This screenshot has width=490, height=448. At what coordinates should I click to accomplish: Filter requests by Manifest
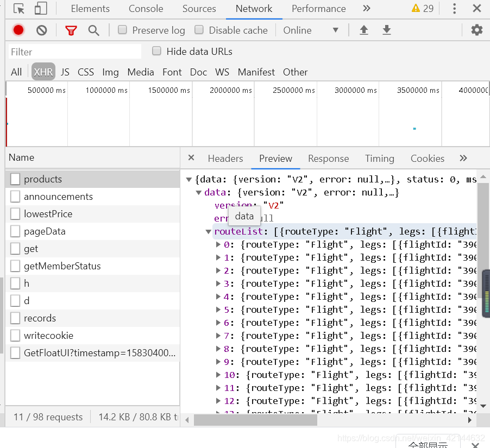[256, 72]
